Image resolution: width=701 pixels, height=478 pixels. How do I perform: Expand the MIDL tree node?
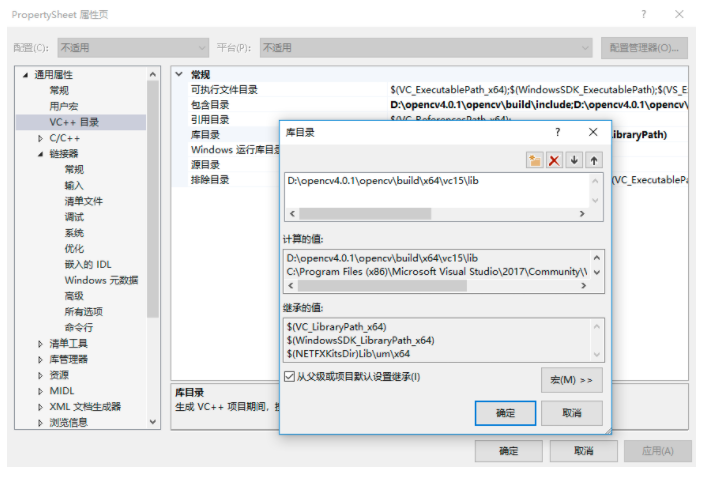coord(40,391)
